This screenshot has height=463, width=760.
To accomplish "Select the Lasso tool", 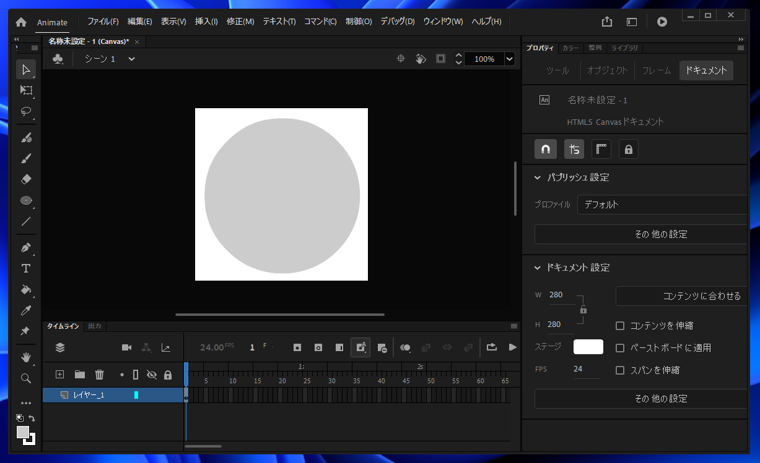I will click(26, 112).
